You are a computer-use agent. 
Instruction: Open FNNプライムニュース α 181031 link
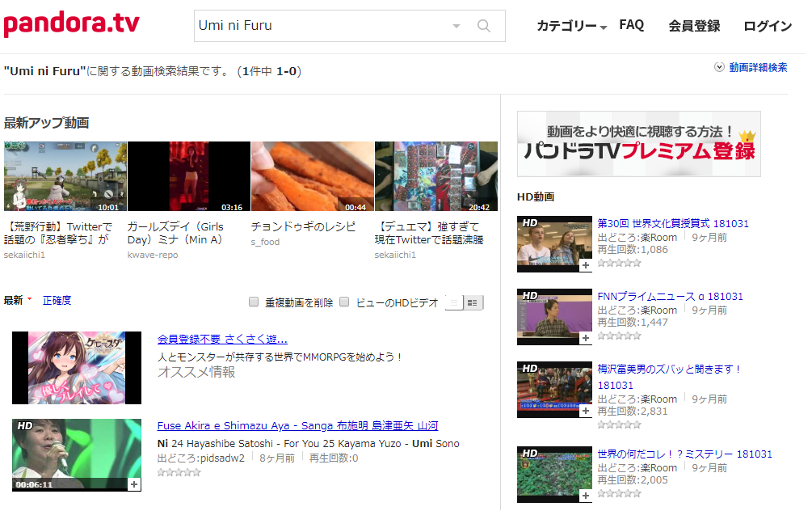(670, 297)
